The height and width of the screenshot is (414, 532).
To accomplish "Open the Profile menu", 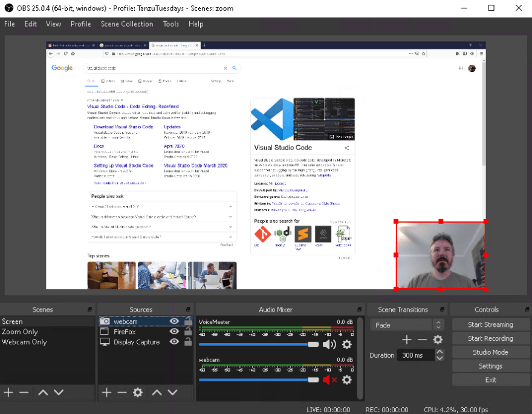I will click(x=81, y=24).
